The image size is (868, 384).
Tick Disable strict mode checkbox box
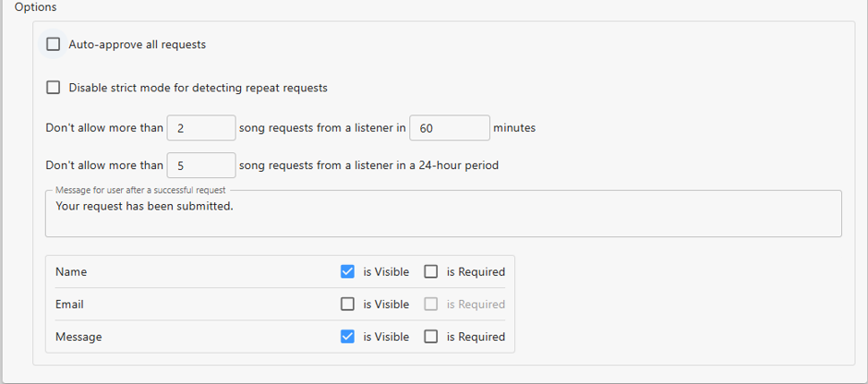pyautogui.click(x=54, y=88)
